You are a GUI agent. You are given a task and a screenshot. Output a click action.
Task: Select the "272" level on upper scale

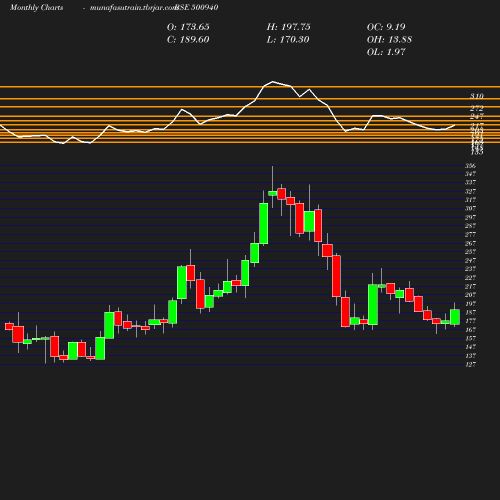[x=477, y=108]
